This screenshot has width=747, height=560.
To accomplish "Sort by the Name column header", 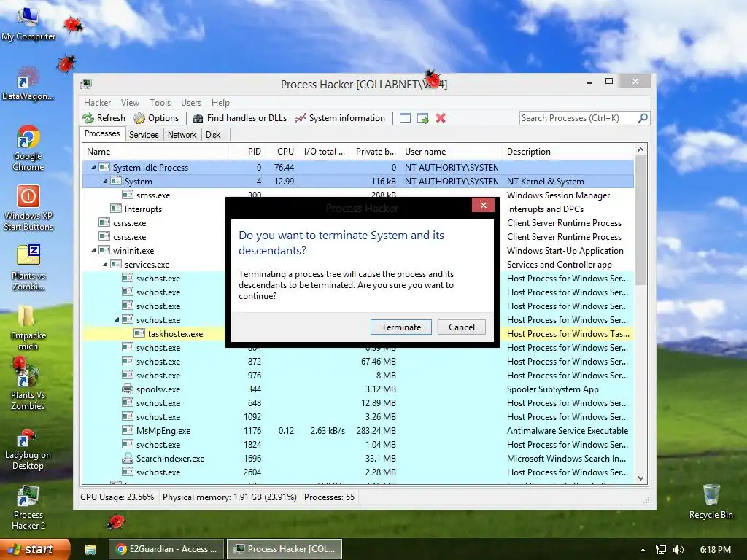I will (155, 152).
